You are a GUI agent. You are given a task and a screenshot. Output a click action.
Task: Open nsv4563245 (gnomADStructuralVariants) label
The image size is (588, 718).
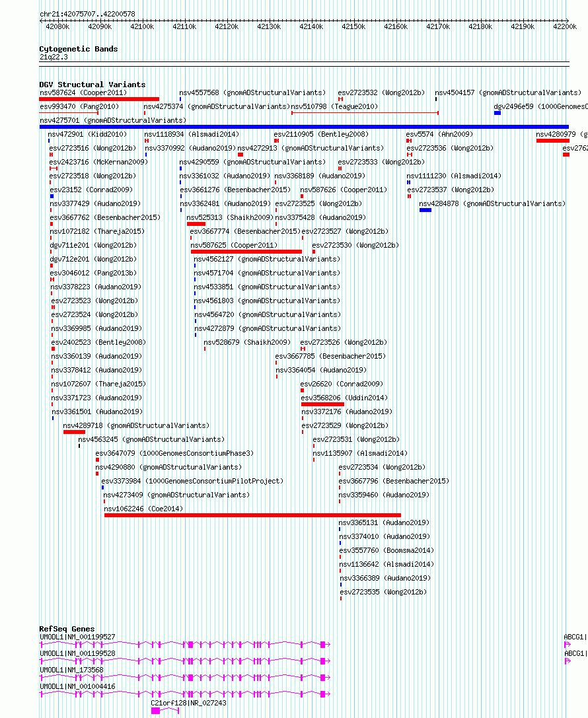click(x=151, y=439)
